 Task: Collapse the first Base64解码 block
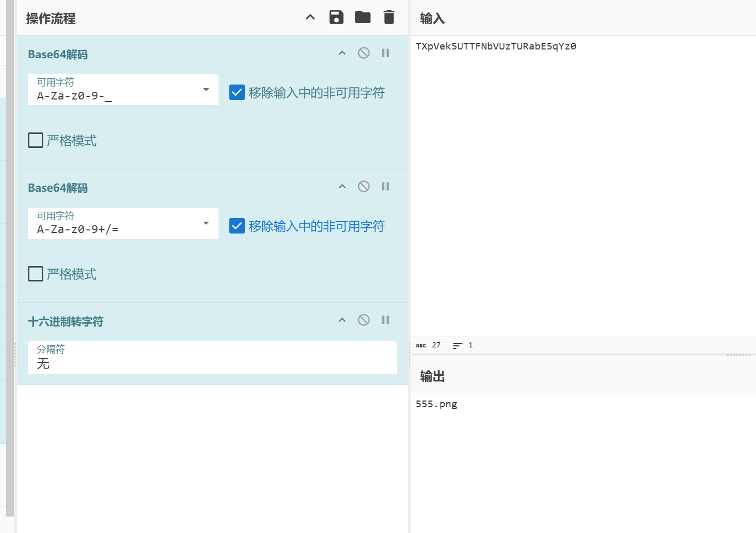point(342,53)
